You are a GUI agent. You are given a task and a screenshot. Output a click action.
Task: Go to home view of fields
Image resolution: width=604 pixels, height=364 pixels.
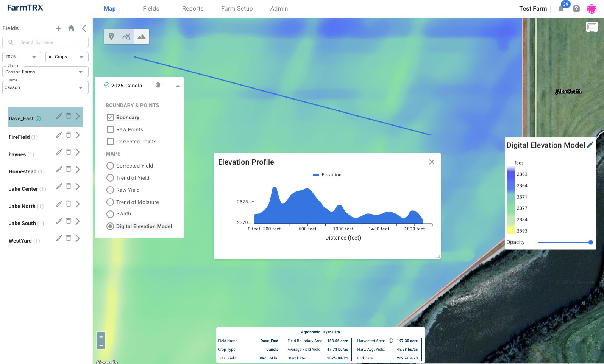coord(71,28)
